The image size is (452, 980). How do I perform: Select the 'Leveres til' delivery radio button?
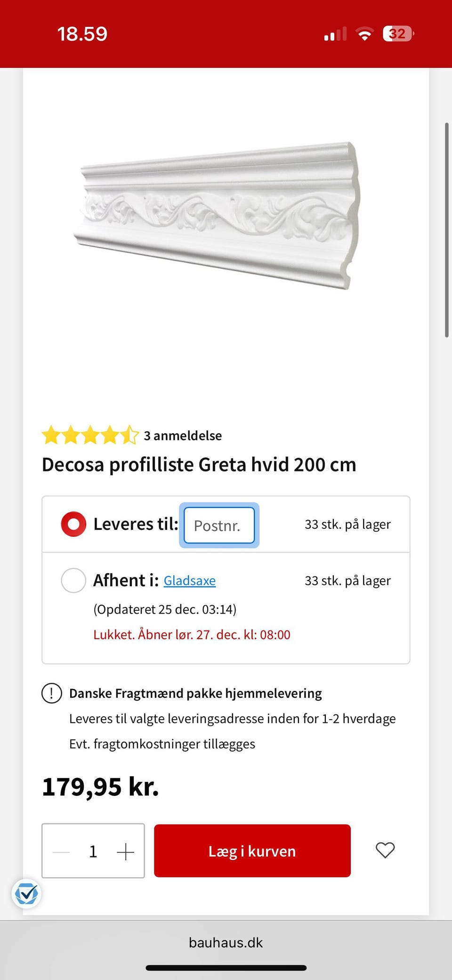click(x=73, y=524)
